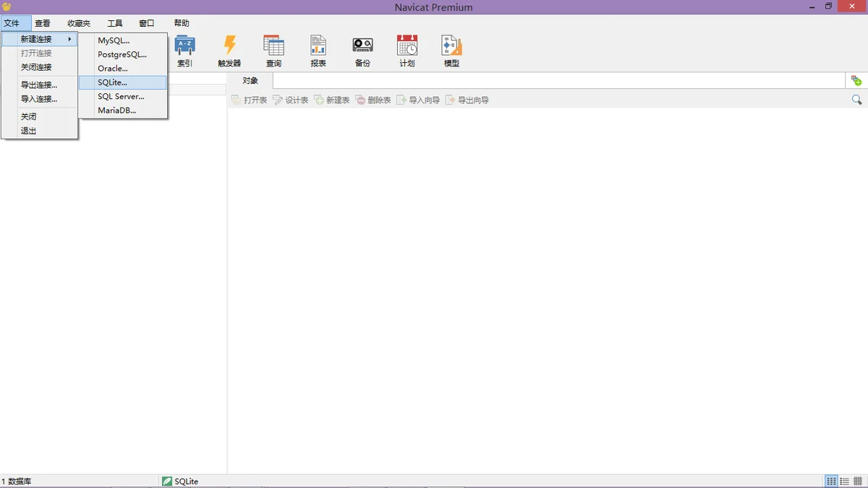
Task: Restore down the Navicat window
Action: (829, 7)
